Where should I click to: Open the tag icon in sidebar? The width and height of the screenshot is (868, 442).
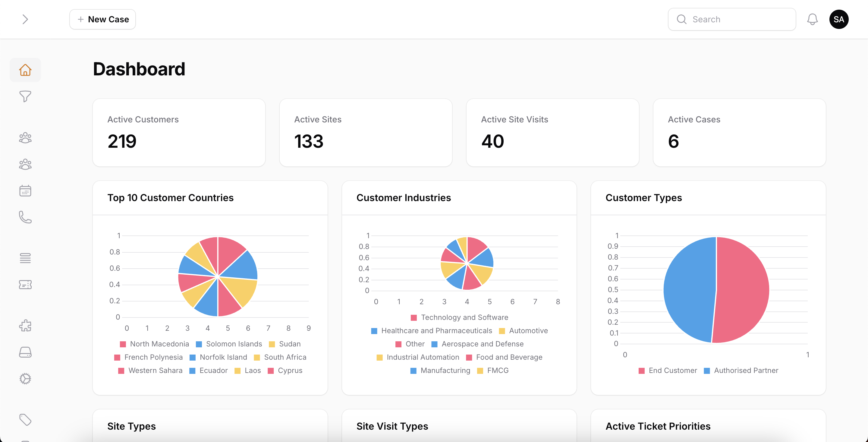click(x=25, y=420)
